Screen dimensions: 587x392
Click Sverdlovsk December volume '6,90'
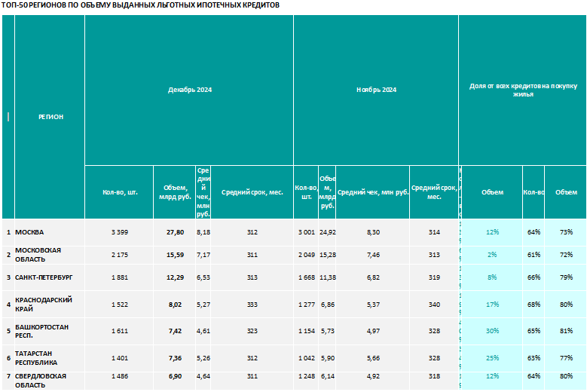[176, 376]
